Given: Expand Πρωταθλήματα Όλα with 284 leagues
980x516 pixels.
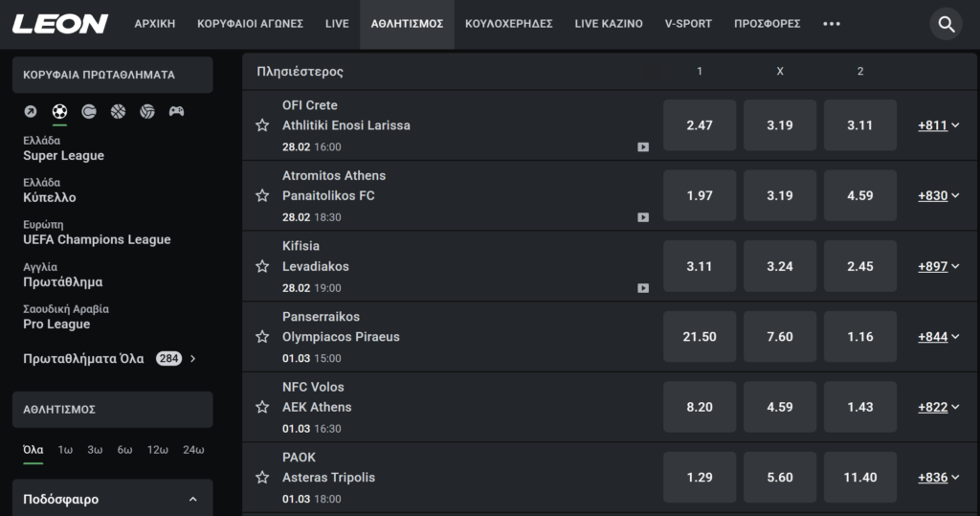Looking at the screenshot, I should click(x=110, y=359).
